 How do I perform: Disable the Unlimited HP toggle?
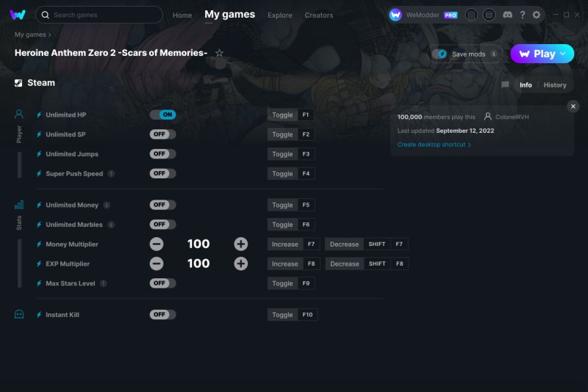pyautogui.click(x=162, y=115)
